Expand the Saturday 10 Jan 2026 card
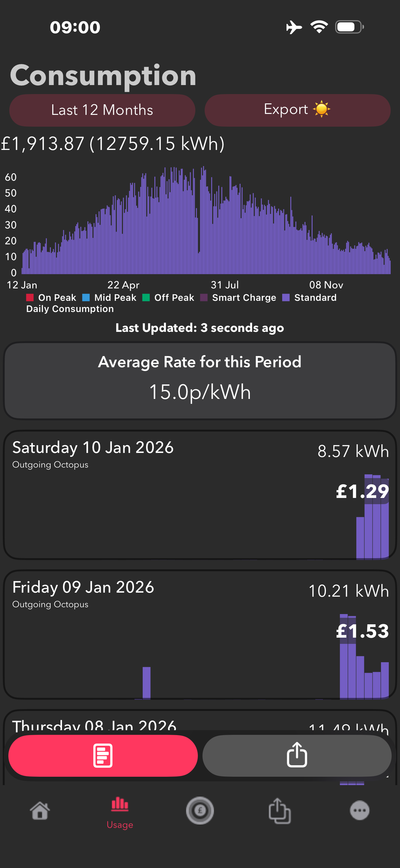400x868 pixels. pos(200,495)
